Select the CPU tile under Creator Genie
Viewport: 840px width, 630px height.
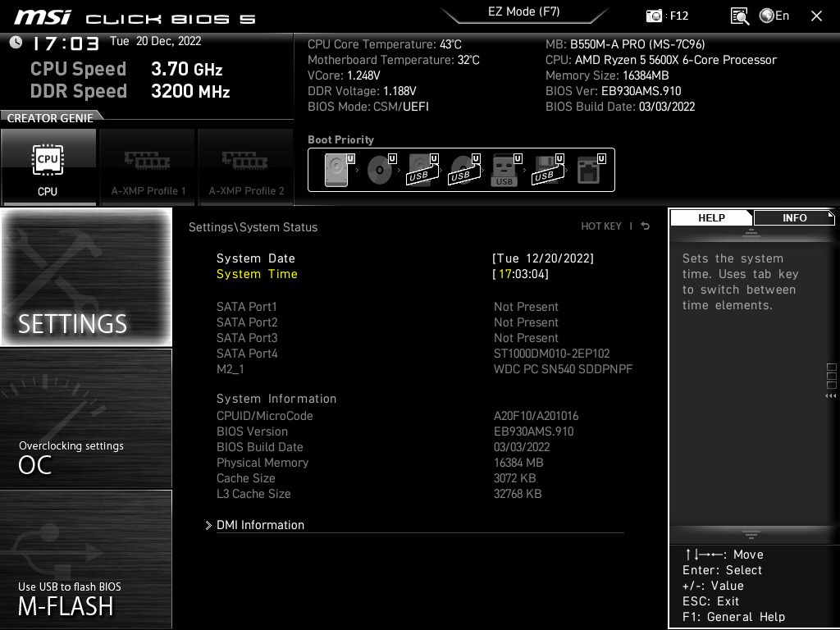48,167
